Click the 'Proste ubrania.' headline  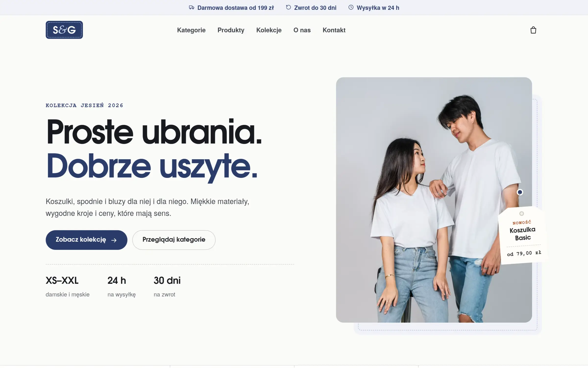pos(154,132)
